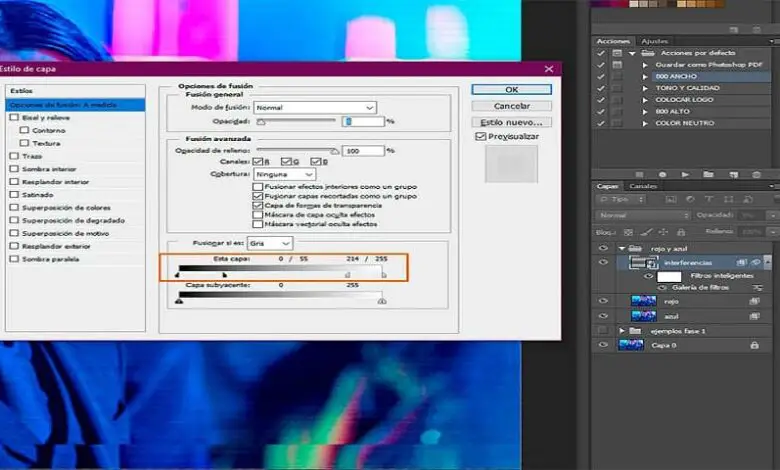Switch to the Canales tab

[x=643, y=186]
